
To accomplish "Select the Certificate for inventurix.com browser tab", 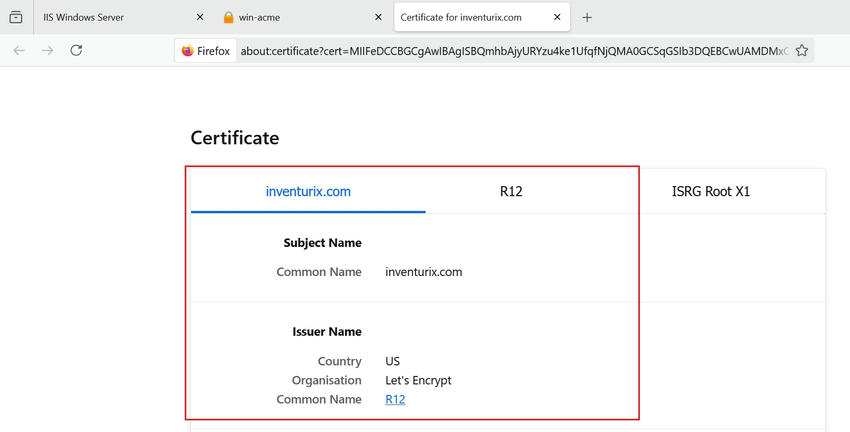I will pos(482,17).
